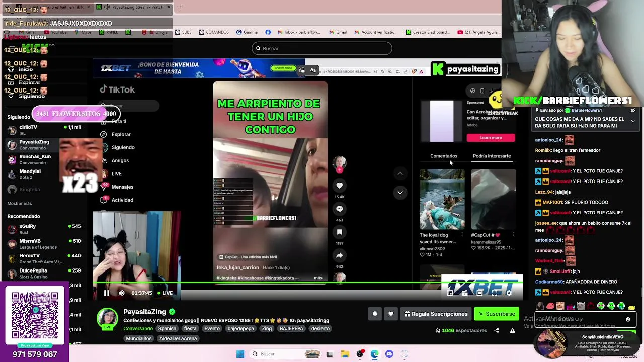This screenshot has height=362, width=644.
Task: Open Amigos in TikTok sidebar
Action: tap(115, 160)
